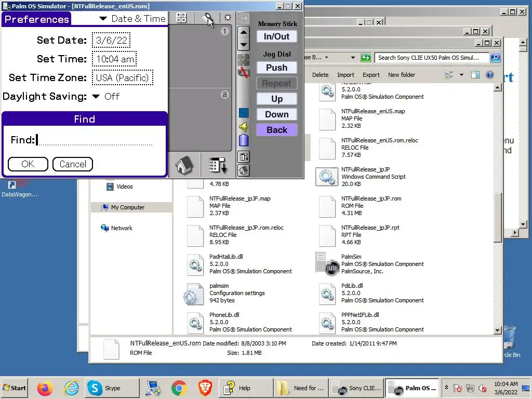
Task: Click the muted alarm icon with red slash
Action: tap(243, 72)
